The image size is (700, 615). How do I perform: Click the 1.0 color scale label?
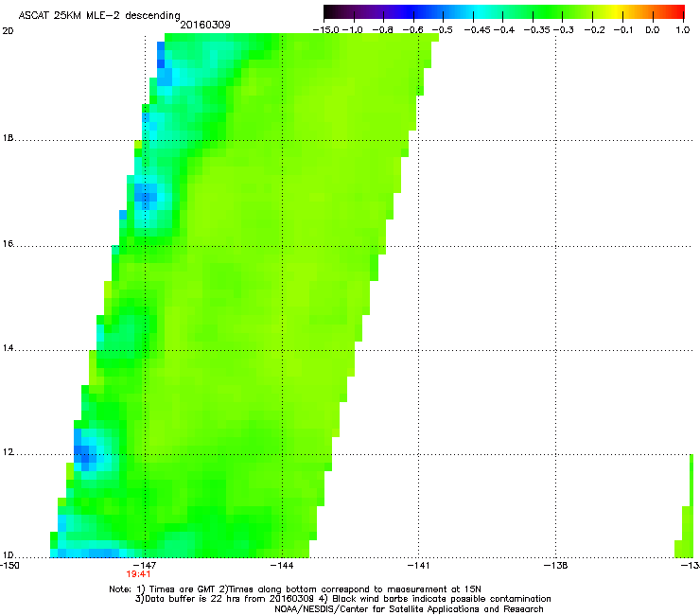pyautogui.click(x=683, y=30)
